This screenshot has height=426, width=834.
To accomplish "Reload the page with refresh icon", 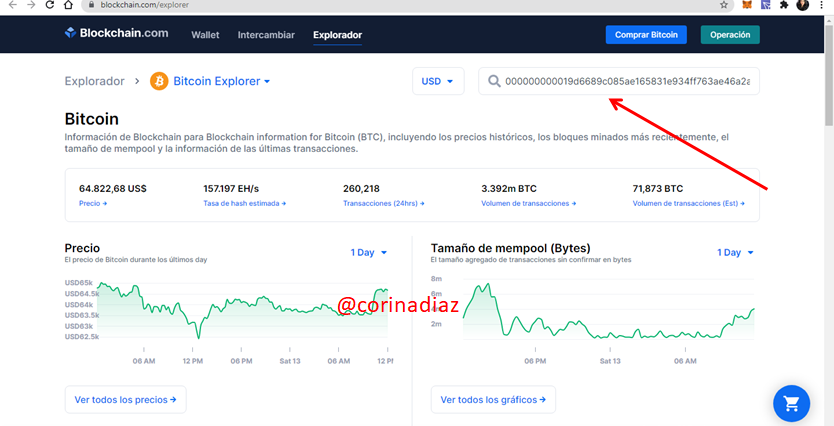I will coord(49,5).
